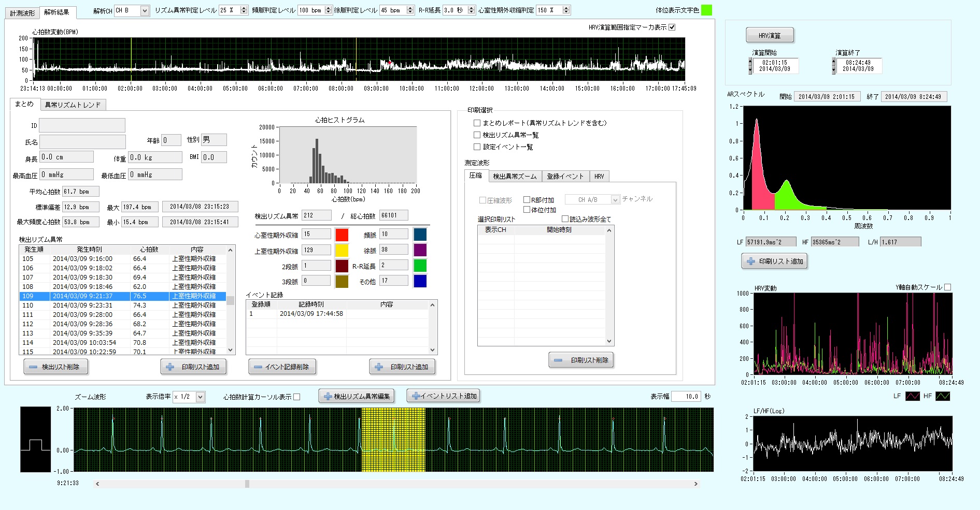
Task: Click the 検出リズム異常編集 button
Action: point(357,397)
